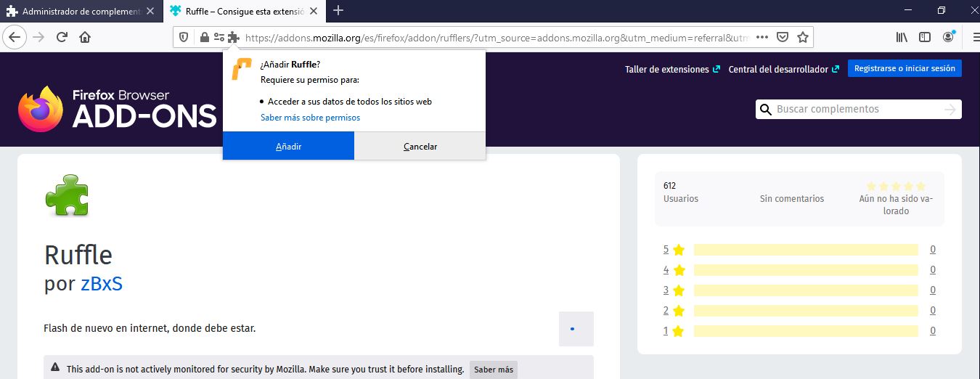This screenshot has height=379, width=980.
Task: Show site security padlock info
Action: tap(205, 37)
